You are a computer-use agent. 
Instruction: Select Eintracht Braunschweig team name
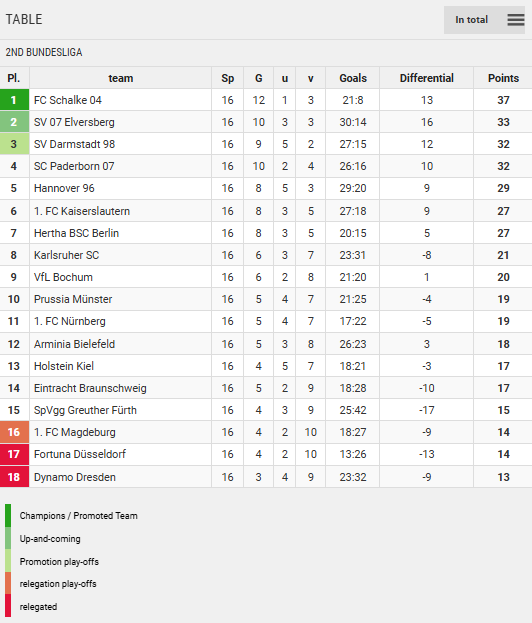tap(90, 388)
